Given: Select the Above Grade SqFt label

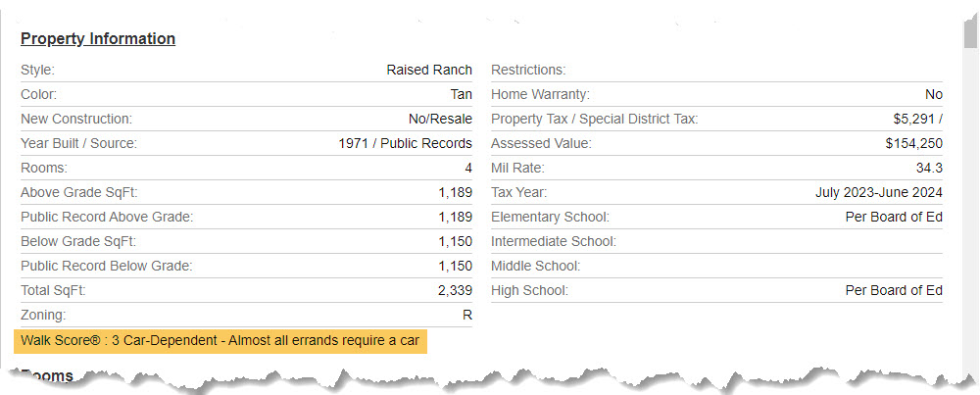Looking at the screenshot, I should (79, 192).
